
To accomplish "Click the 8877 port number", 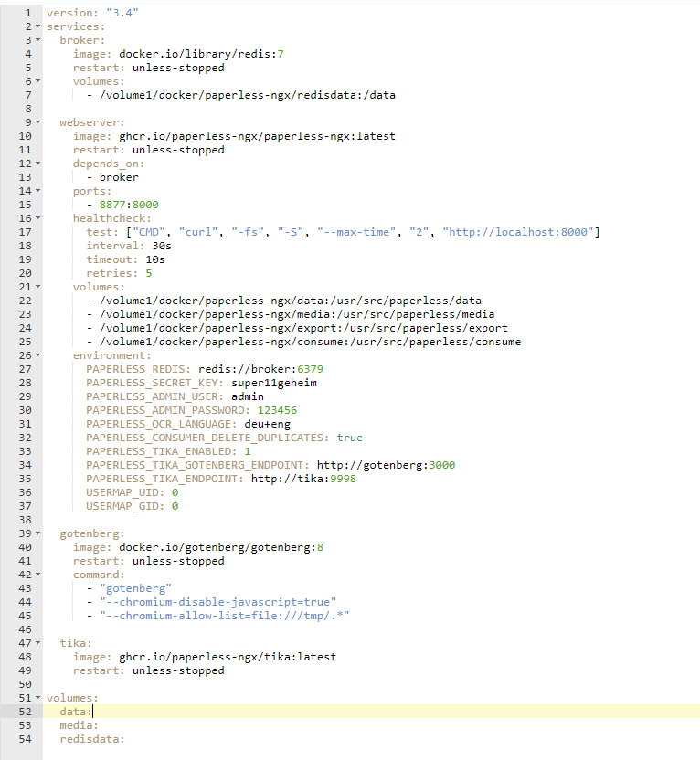I will [112, 205].
